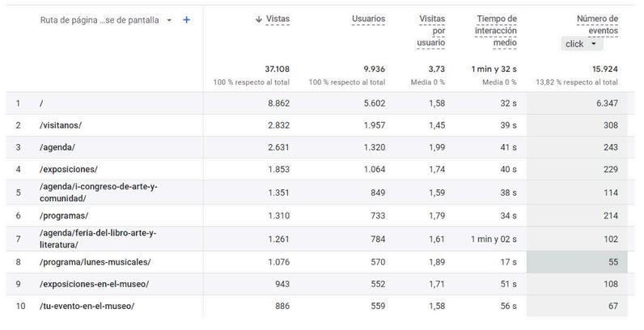Click the /exposiciones-en-el-museo/ path
Image resolution: width=644 pixels, height=330 pixels.
[94, 284]
